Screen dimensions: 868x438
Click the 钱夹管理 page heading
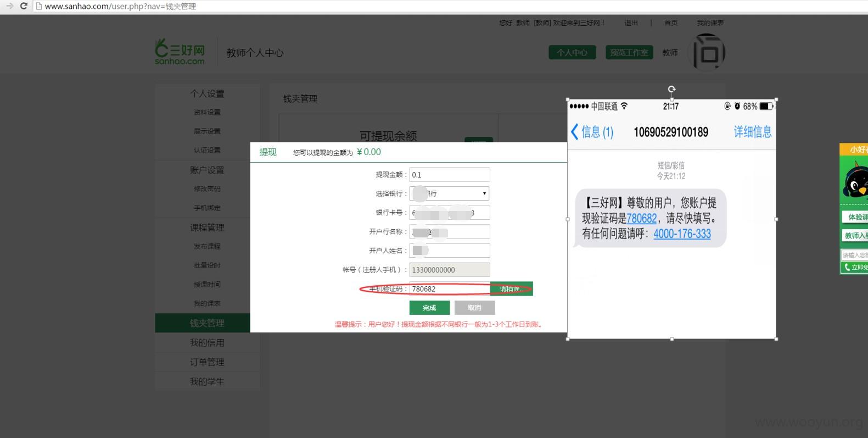(x=300, y=99)
